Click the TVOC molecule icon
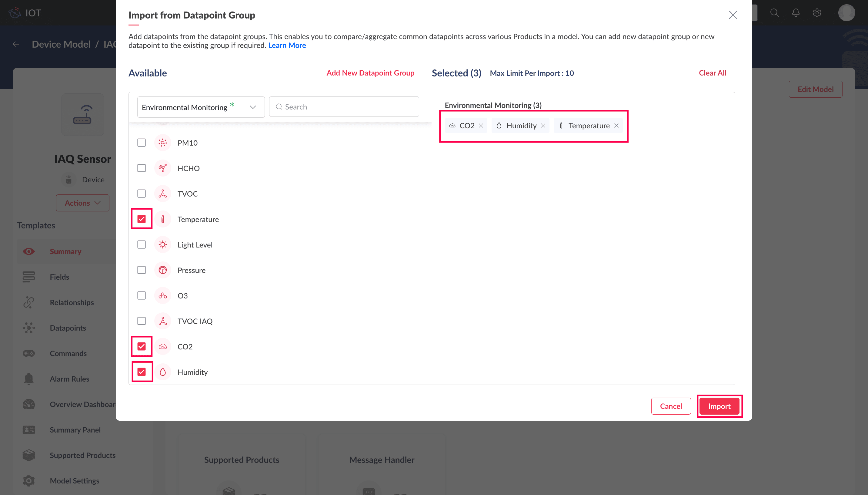 click(163, 194)
